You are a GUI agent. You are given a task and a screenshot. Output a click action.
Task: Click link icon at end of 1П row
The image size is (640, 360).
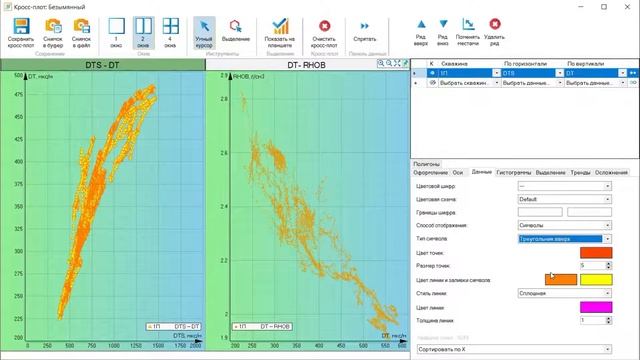coord(633,73)
